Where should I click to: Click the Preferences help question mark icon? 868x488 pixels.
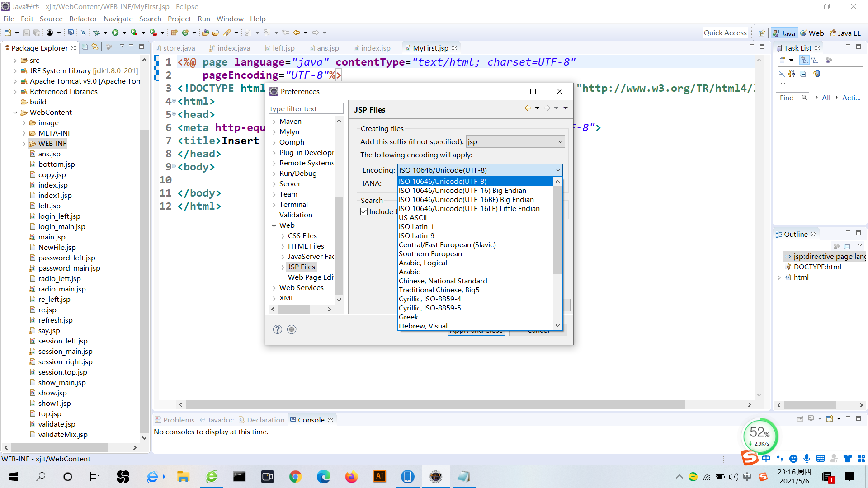tap(278, 329)
